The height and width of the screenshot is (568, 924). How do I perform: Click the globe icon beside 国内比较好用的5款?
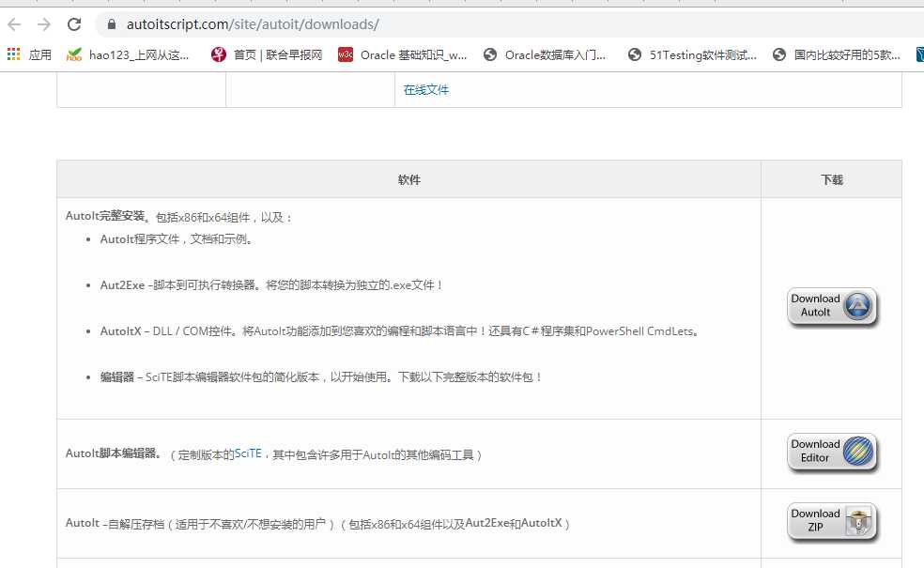[x=779, y=54]
